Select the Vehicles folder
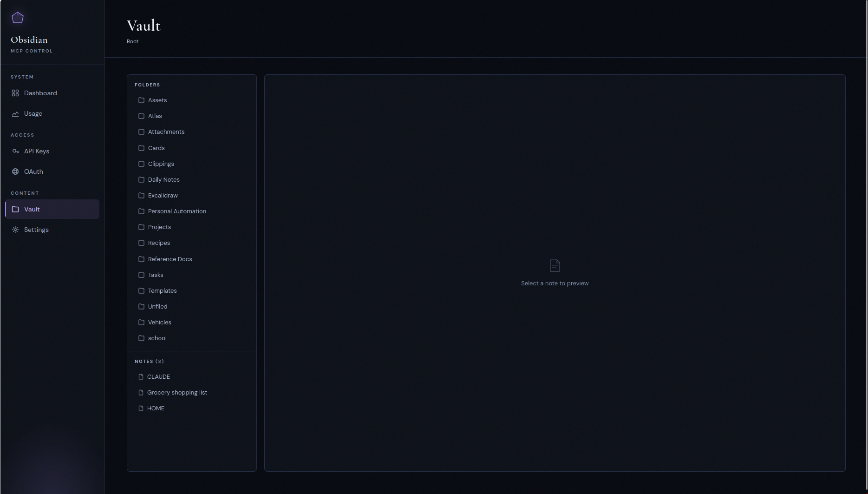The width and height of the screenshot is (868, 494). tap(192, 323)
